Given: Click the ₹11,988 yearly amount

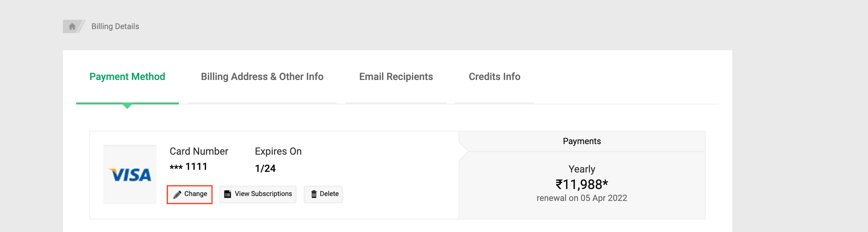Looking at the screenshot, I should click(581, 184).
